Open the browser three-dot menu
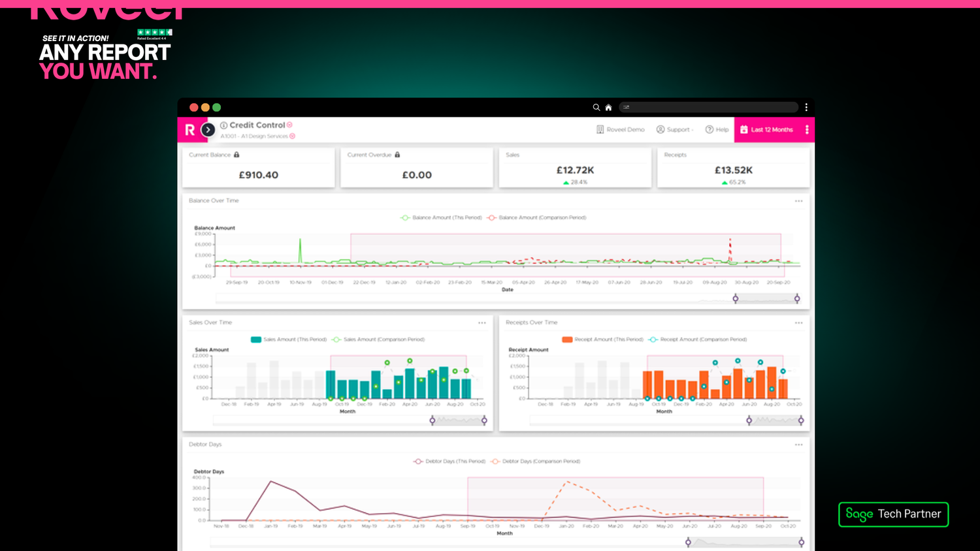Screen dimensions: 980x551 (x=806, y=107)
